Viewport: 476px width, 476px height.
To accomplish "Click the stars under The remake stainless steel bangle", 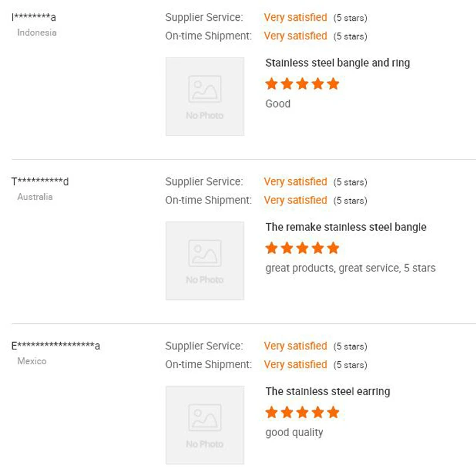I will click(302, 248).
